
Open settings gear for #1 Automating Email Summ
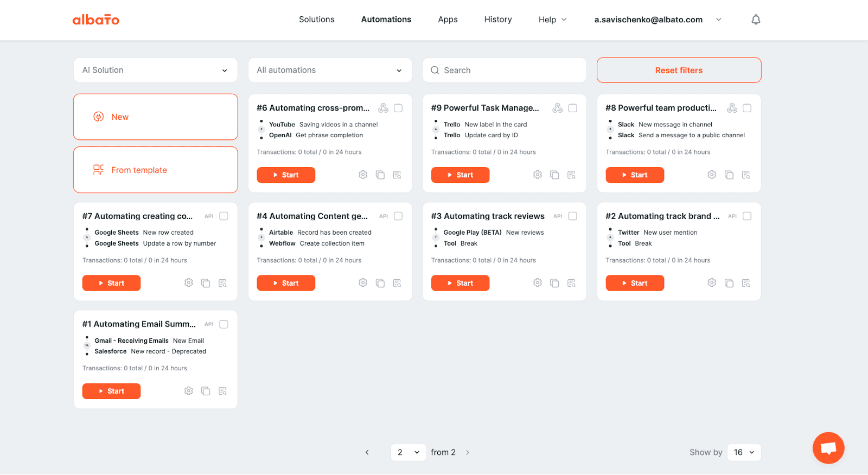point(188,391)
